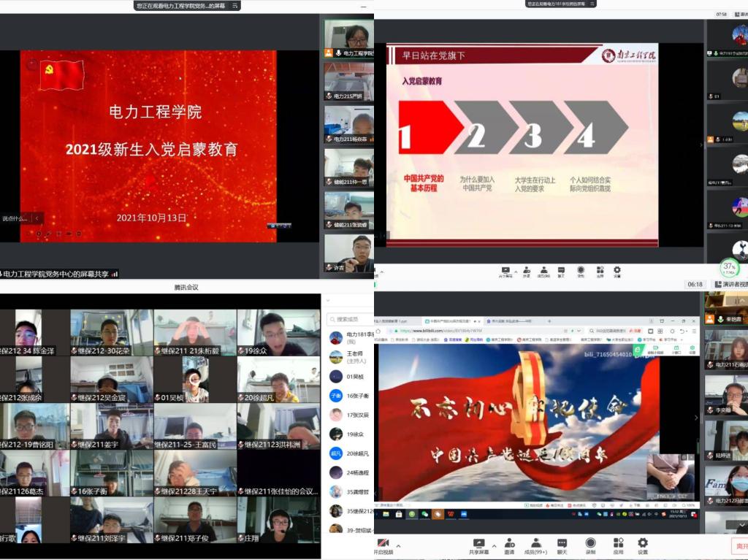Click the member search field

351,319
